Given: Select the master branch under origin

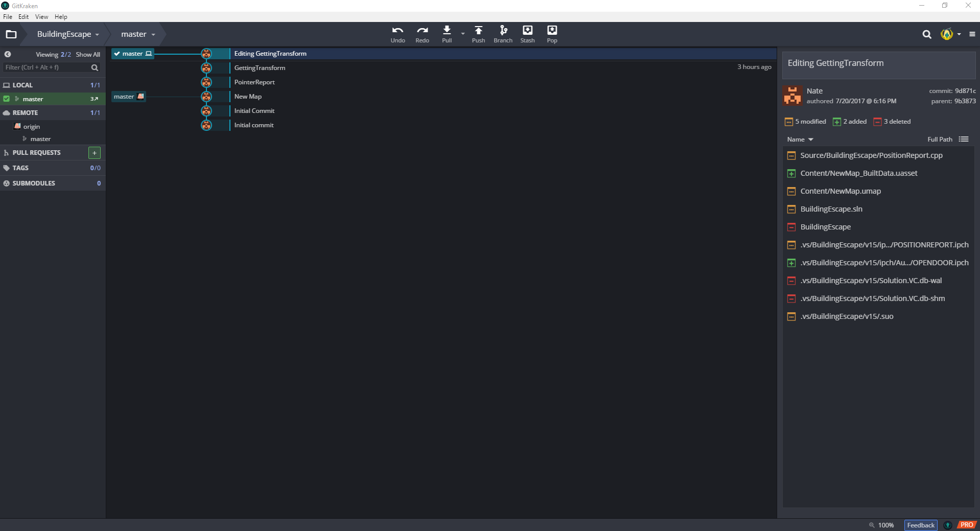Looking at the screenshot, I should click(x=40, y=139).
